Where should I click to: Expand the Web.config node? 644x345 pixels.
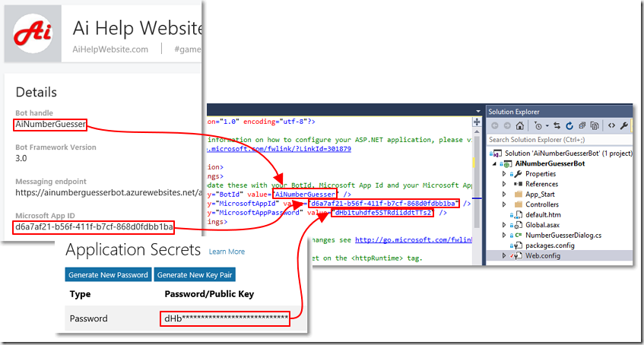click(504, 256)
